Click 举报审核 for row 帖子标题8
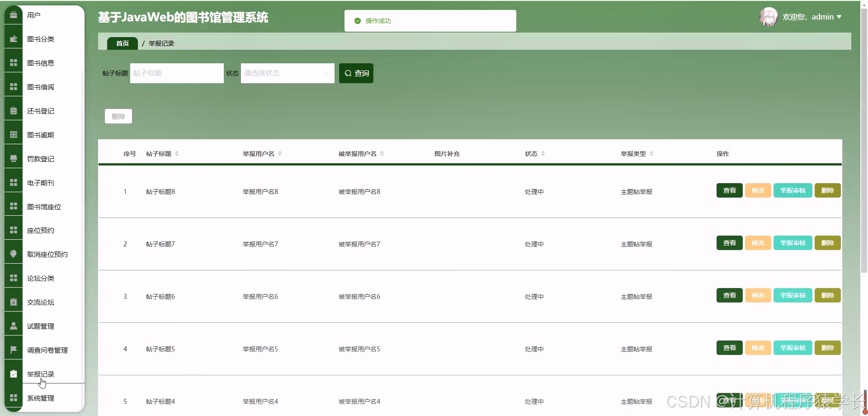Viewport: 868px width, 416px height. click(x=793, y=190)
